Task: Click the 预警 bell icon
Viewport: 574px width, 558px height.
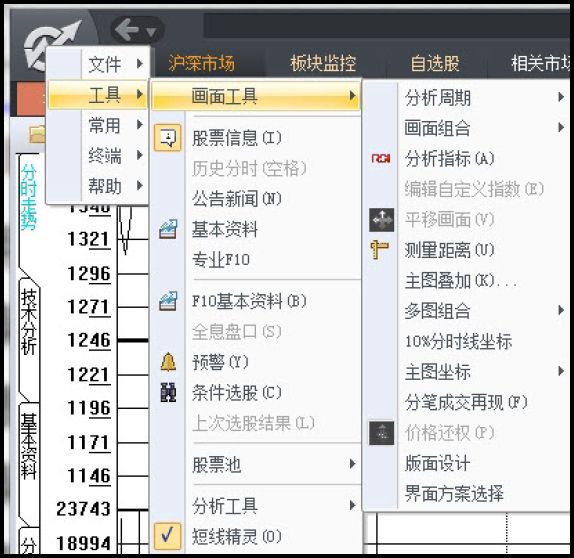Action: click(x=168, y=362)
